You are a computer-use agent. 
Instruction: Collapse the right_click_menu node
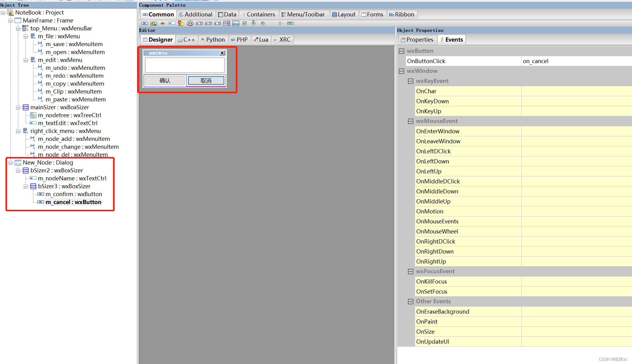point(18,131)
